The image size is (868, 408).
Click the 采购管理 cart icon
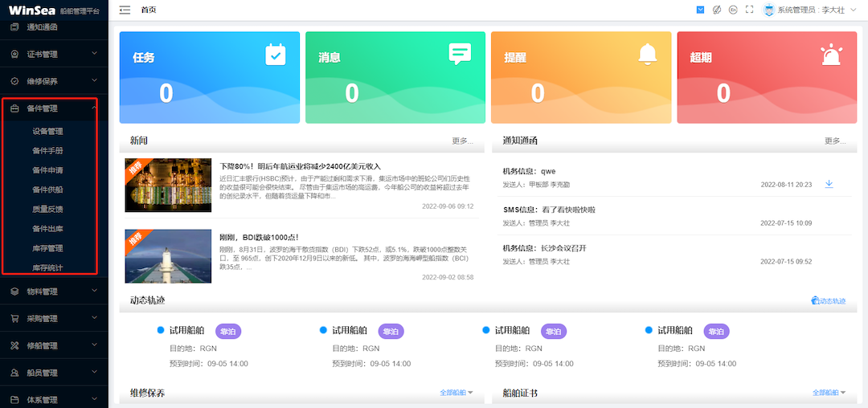tap(15, 318)
